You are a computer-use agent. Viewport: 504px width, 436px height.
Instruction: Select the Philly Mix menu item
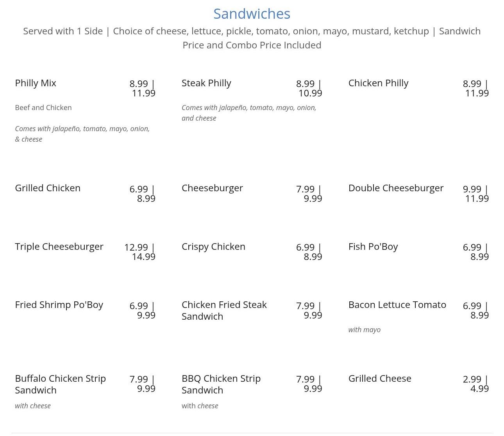coord(36,83)
